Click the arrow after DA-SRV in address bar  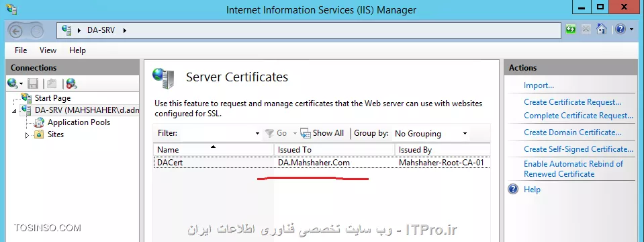[x=125, y=30]
